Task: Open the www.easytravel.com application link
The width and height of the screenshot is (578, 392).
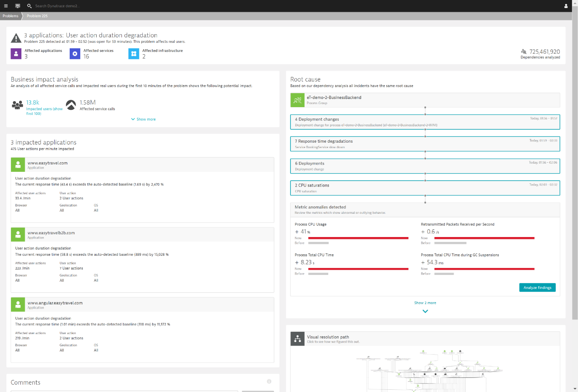Action: pyautogui.click(x=47, y=163)
